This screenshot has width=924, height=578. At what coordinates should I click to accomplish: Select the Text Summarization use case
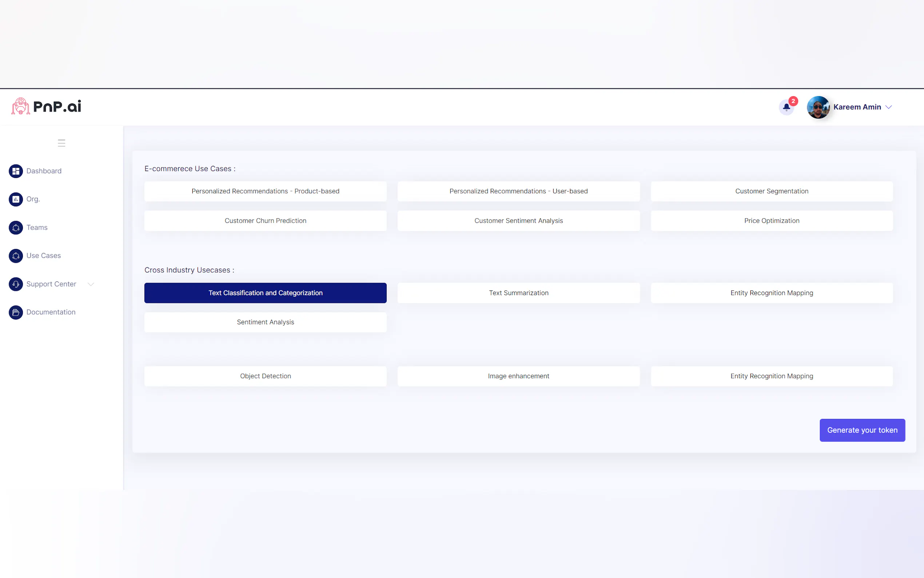(x=518, y=293)
